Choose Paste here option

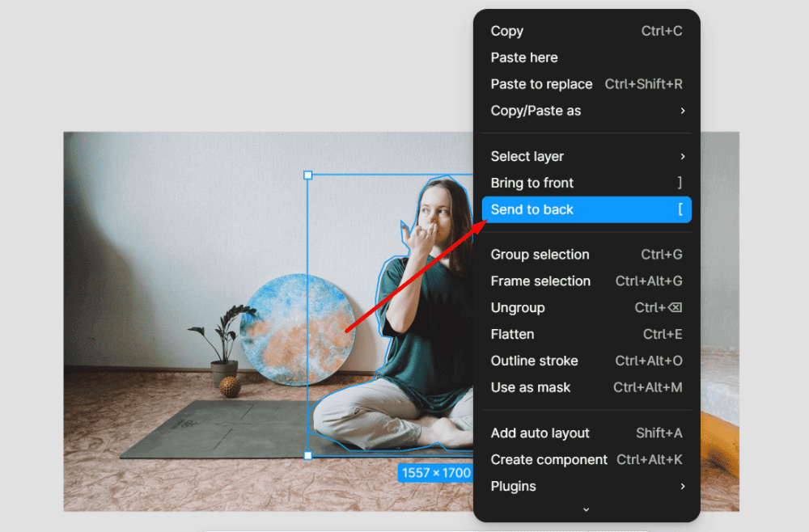tap(586, 57)
